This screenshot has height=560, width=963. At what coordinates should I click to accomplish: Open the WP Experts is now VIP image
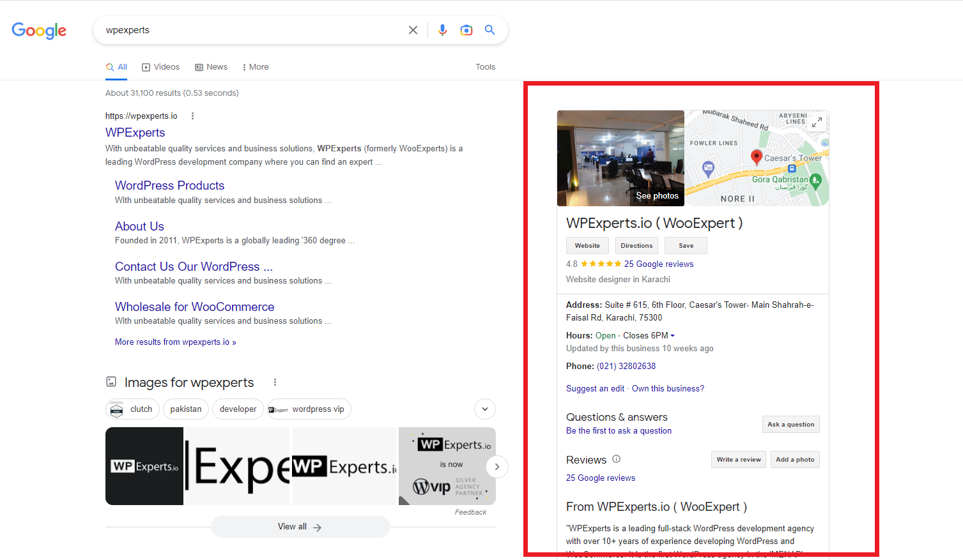pos(447,466)
